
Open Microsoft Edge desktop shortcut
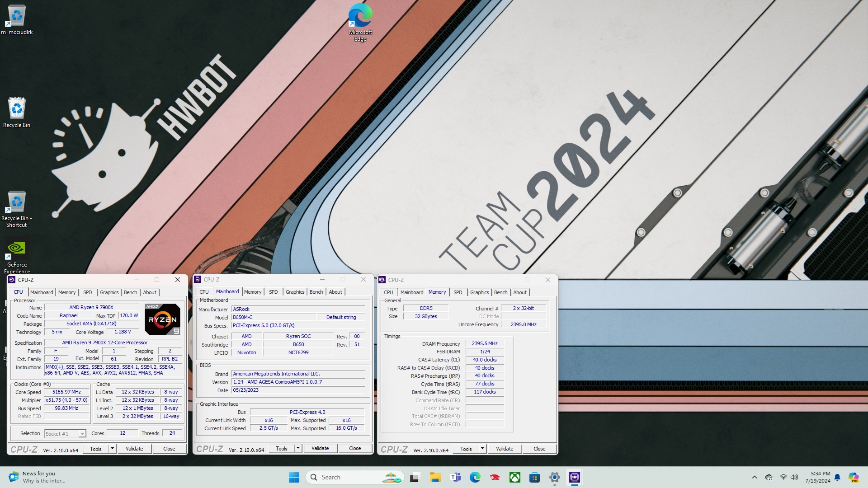click(360, 23)
